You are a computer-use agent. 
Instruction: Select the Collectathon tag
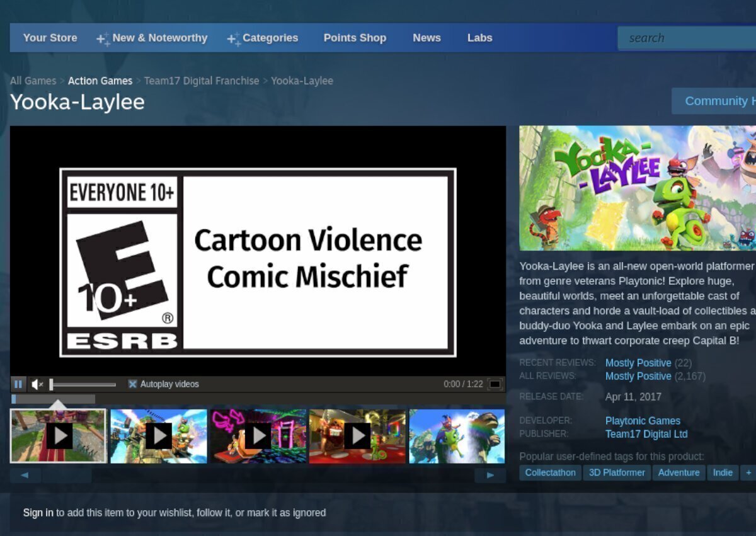(x=550, y=472)
